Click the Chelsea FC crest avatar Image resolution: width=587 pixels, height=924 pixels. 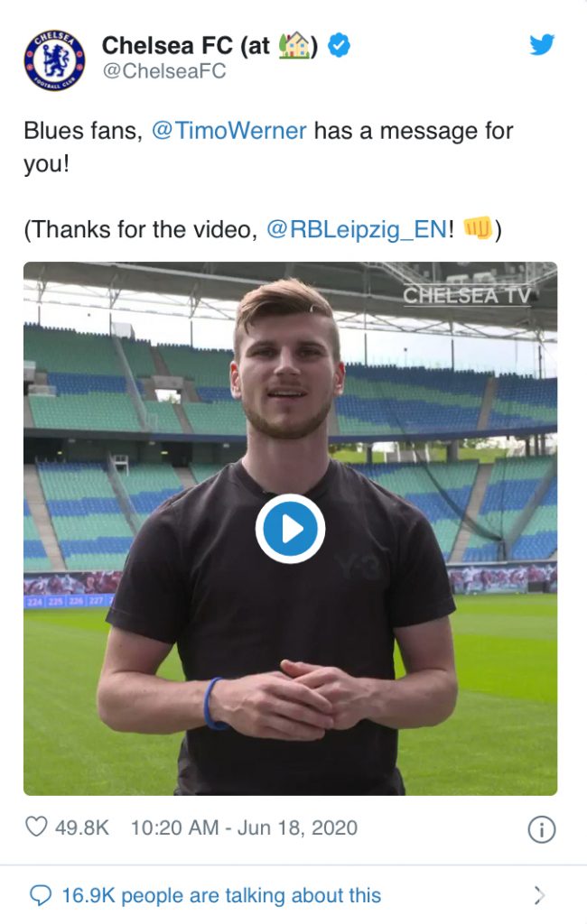(x=54, y=60)
